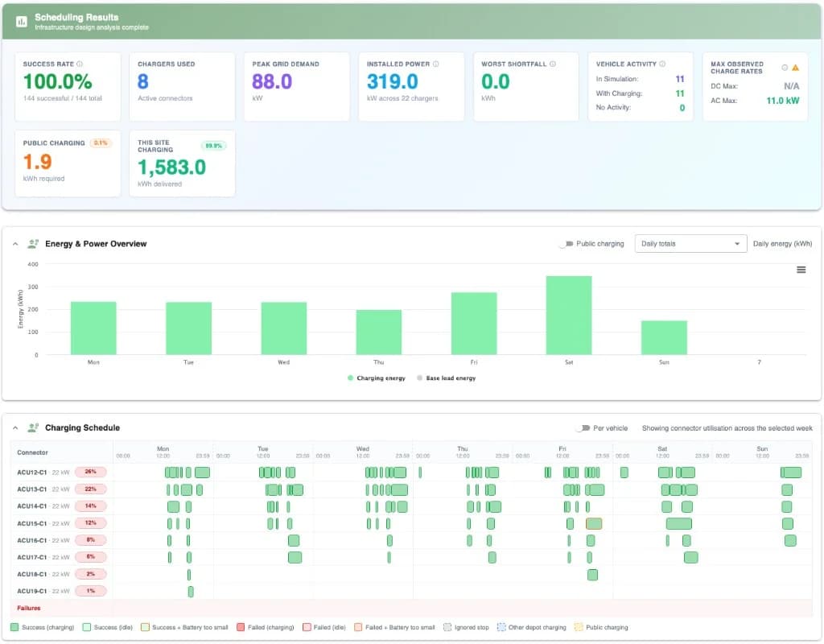Click the 0.1% Public Charging badge

pyautogui.click(x=101, y=143)
